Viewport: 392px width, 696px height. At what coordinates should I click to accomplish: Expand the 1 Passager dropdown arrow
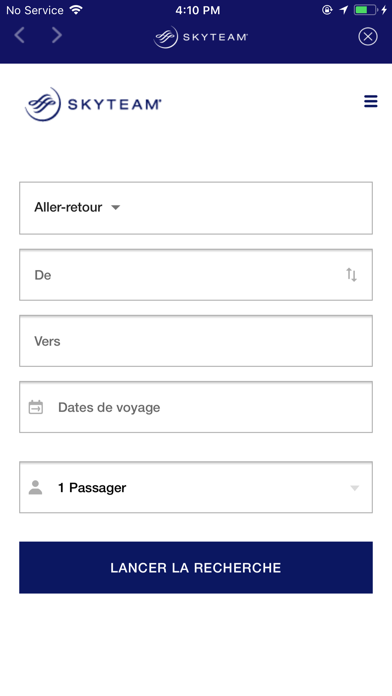[354, 488]
